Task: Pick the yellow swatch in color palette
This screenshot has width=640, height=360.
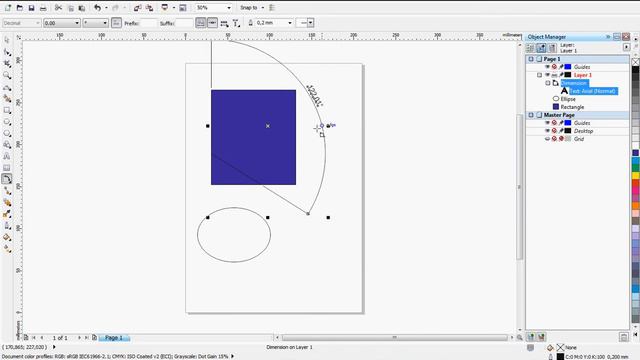Action: click(x=636, y=176)
